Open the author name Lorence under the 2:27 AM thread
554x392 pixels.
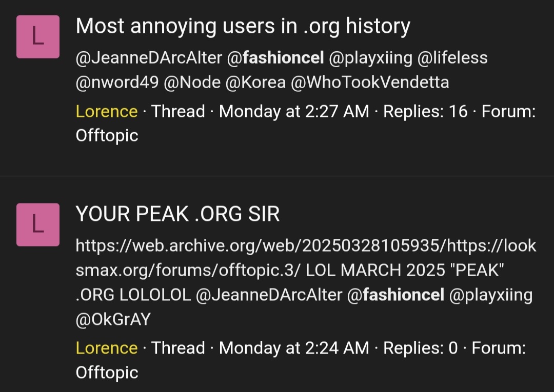[x=106, y=111]
